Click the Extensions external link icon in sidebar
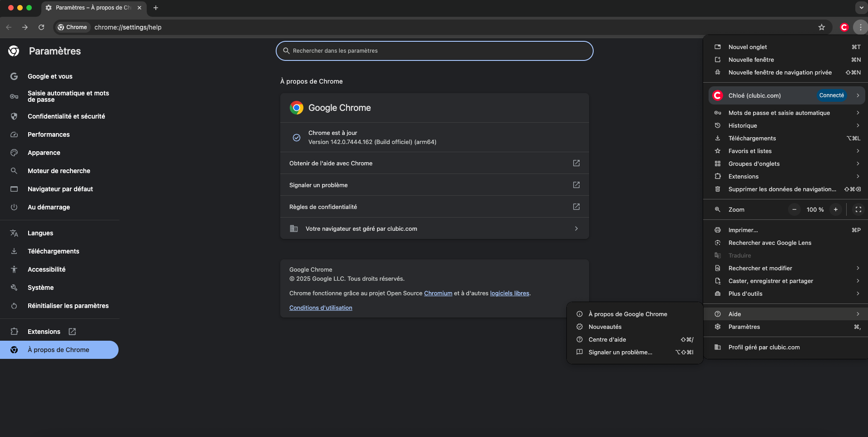Viewport: 868px width, 437px height. (72, 332)
